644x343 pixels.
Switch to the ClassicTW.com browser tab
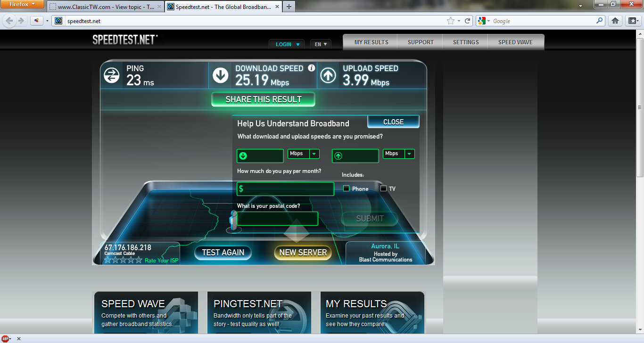tap(105, 7)
